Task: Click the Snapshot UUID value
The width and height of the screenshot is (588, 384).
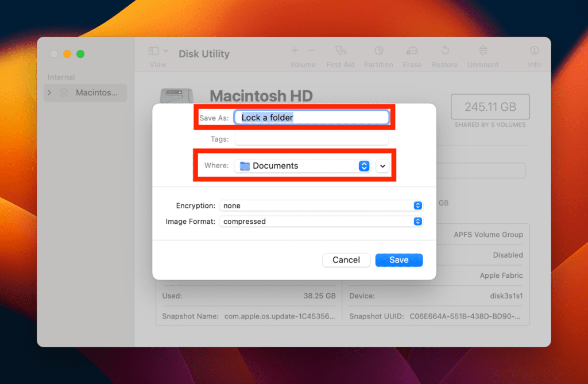Action: click(465, 316)
